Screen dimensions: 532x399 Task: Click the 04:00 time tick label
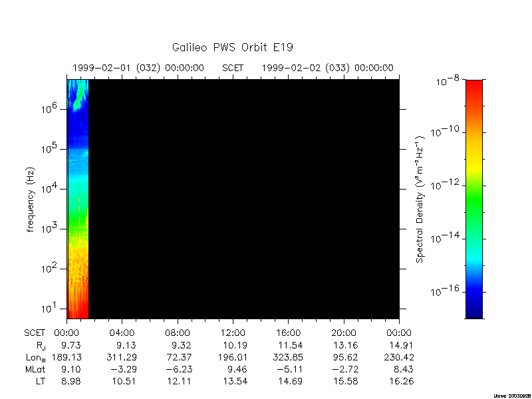point(122,333)
